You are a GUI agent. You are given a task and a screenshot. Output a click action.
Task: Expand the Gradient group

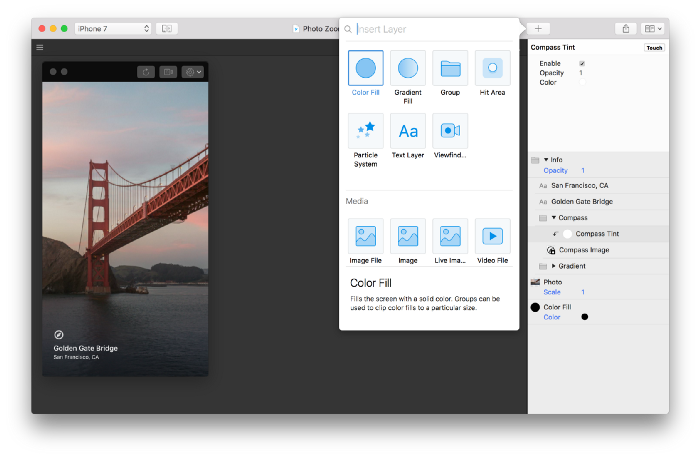pyautogui.click(x=554, y=266)
